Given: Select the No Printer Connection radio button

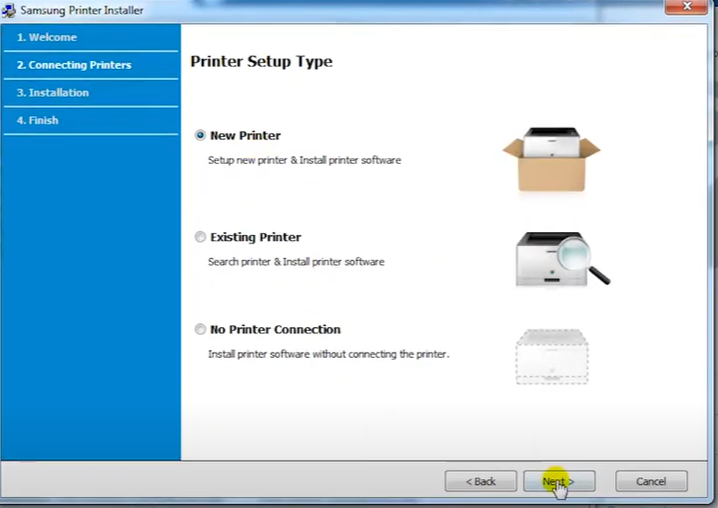Looking at the screenshot, I should [200, 329].
